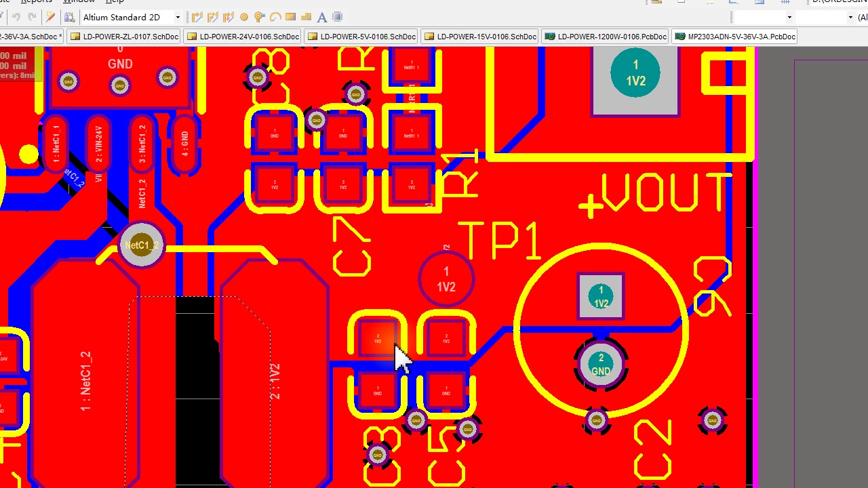This screenshot has width=868, height=488.
Task: Switch to MP2303ADN-5V-36V-3A.PcbDoc tab
Action: (736, 37)
